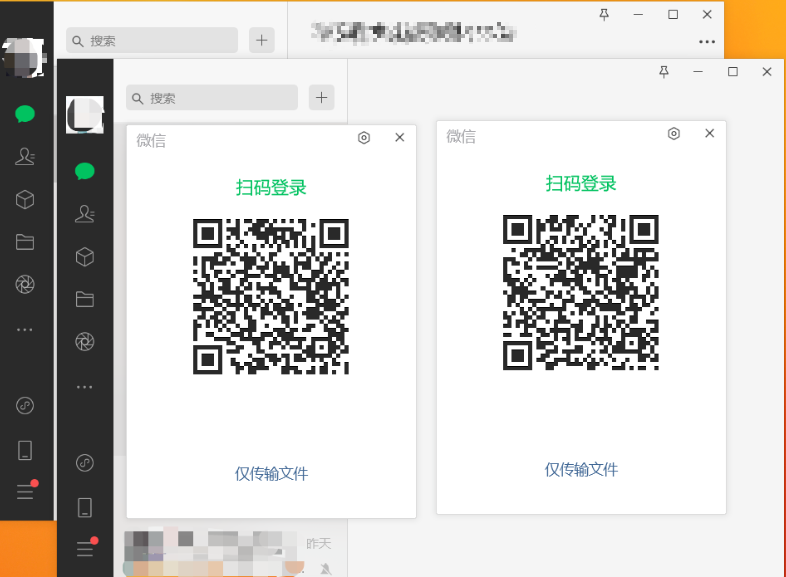786x577 pixels.
Task: Open Favorites cube icon in back window sidebar
Action: 25,200
